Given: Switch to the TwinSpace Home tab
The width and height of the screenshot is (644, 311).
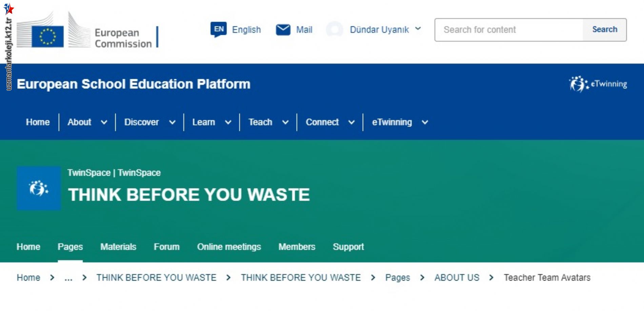Looking at the screenshot, I should click(28, 247).
